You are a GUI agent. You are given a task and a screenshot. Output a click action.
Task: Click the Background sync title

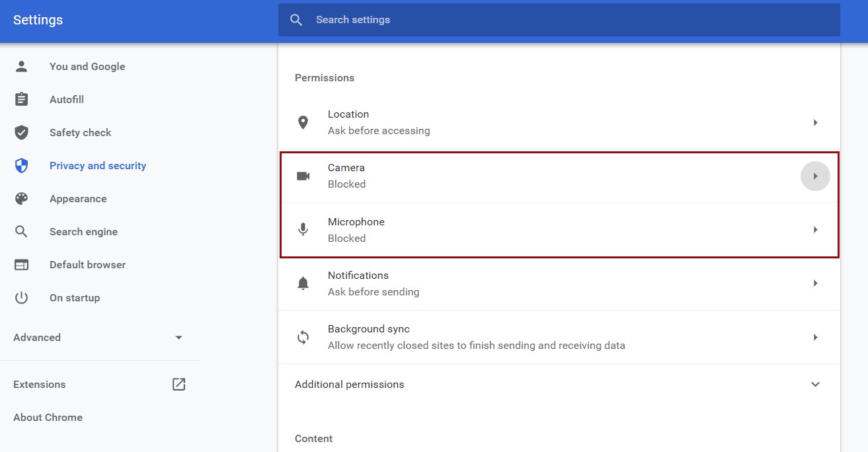[x=369, y=328]
